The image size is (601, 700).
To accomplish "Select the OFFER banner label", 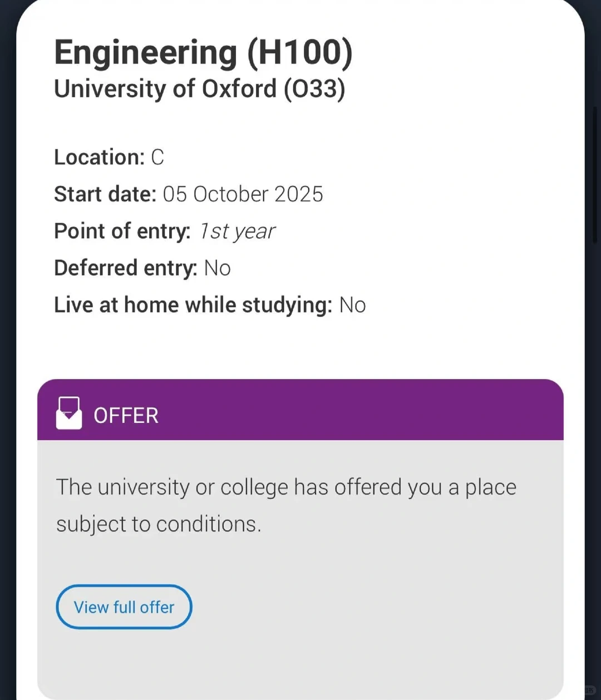I will coord(126,416).
